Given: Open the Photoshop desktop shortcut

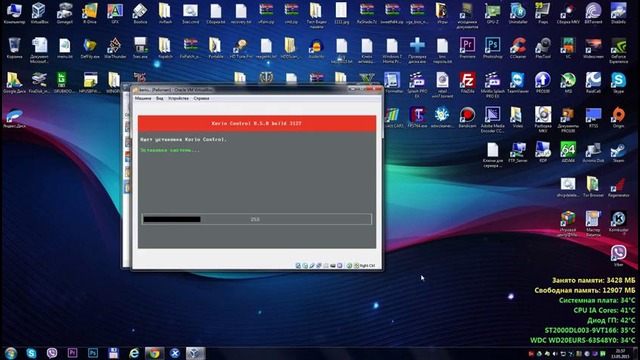Looking at the screenshot, I should pyautogui.click(x=493, y=48).
